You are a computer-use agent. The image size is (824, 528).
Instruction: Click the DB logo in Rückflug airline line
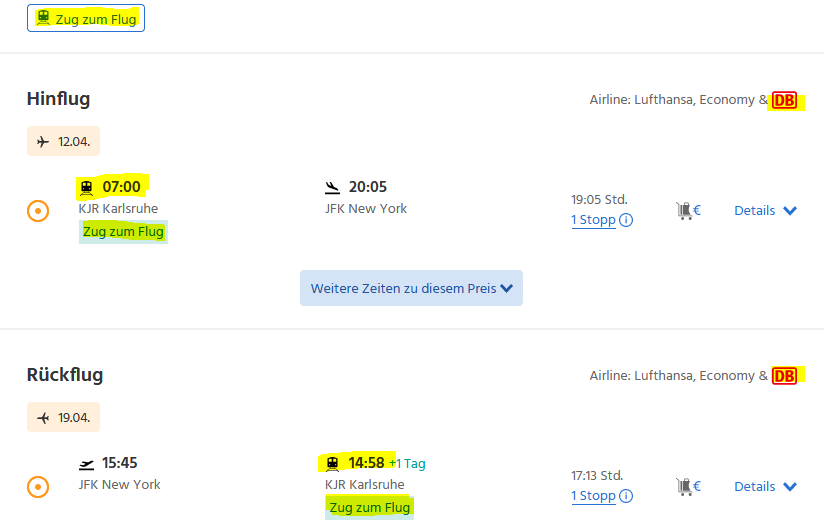785,376
